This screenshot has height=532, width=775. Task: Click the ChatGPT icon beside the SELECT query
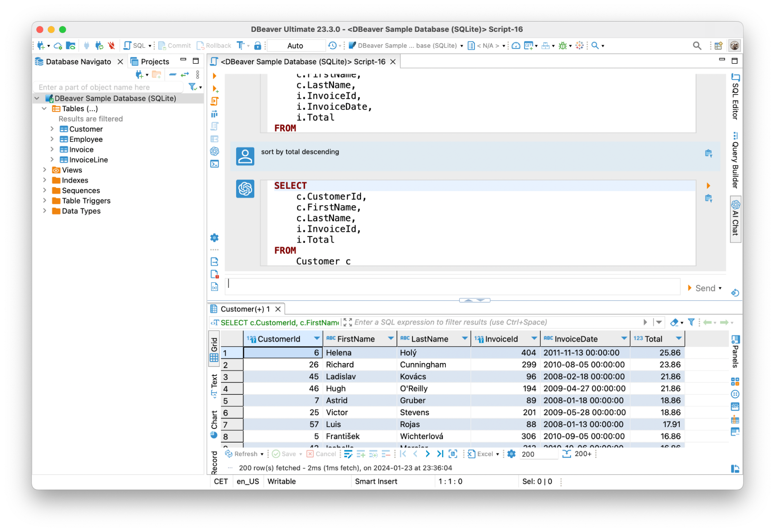pos(245,189)
